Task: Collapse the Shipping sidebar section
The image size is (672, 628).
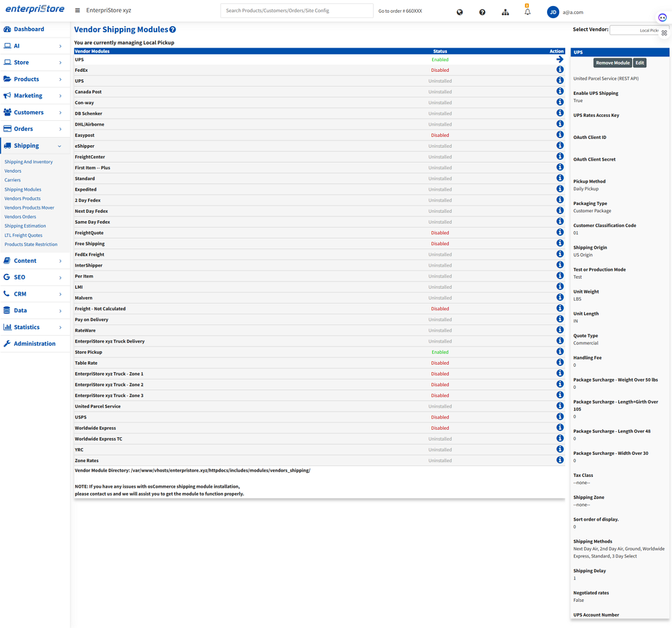Action: 34,146
